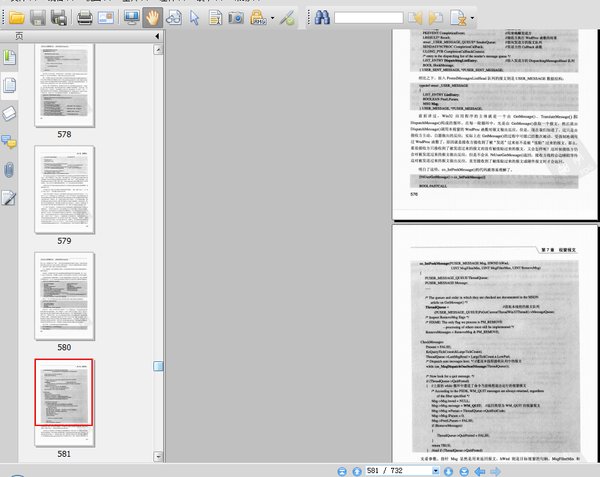Click the glasses icon in the toolbar

174,18
